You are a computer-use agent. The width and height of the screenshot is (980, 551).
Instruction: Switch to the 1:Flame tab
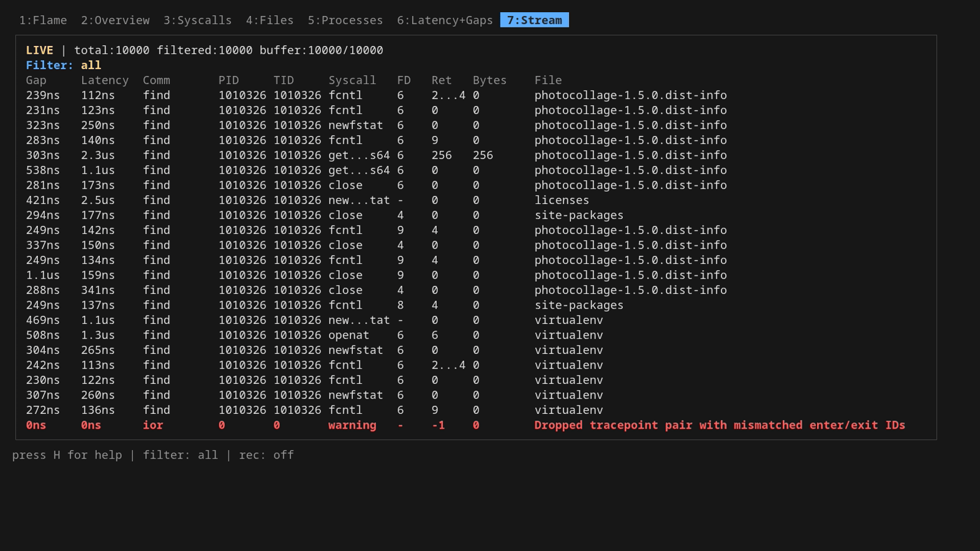click(43, 20)
